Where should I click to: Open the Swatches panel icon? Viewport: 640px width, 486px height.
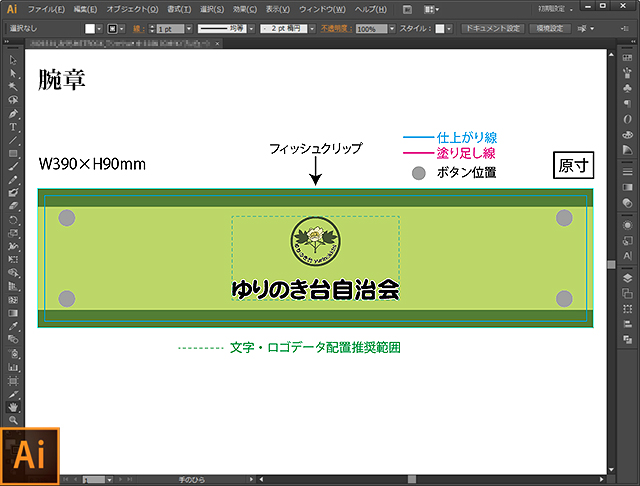627,58
